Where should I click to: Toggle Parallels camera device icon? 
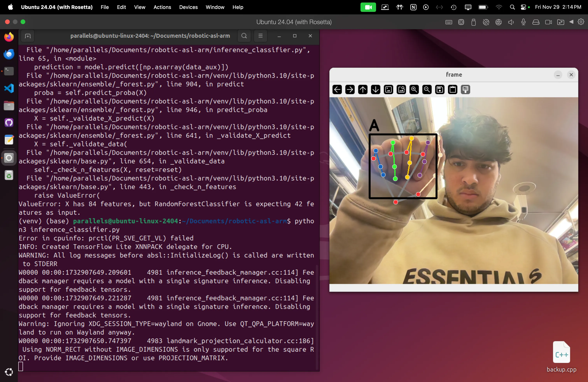[548, 22]
